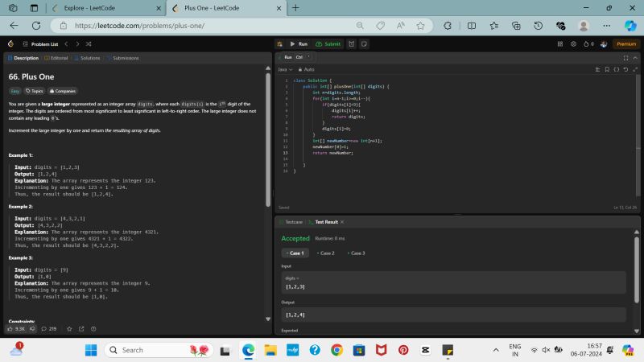Image resolution: width=644 pixels, height=362 pixels.
Task: Click the Premium button
Action: pos(626,44)
